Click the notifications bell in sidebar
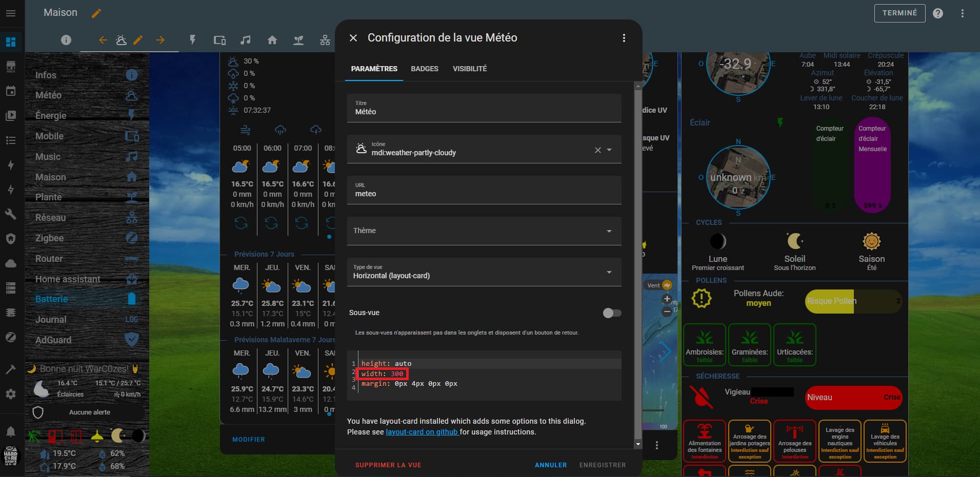This screenshot has height=477, width=980. [x=10, y=431]
